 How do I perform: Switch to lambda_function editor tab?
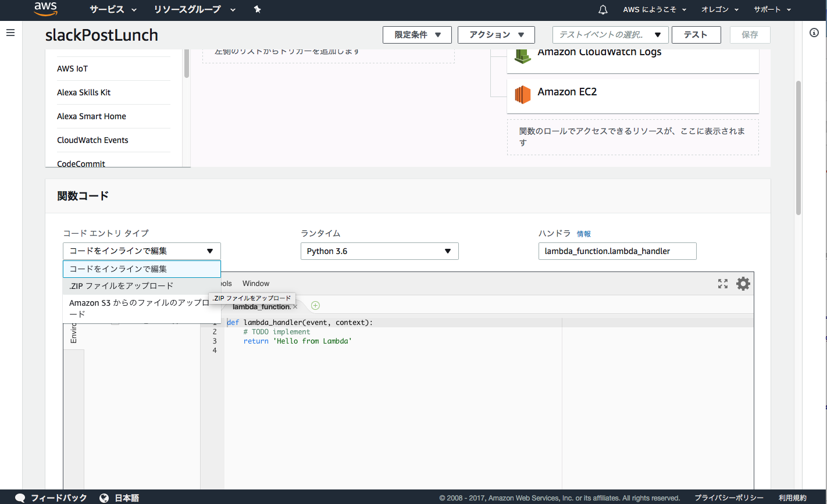261,306
